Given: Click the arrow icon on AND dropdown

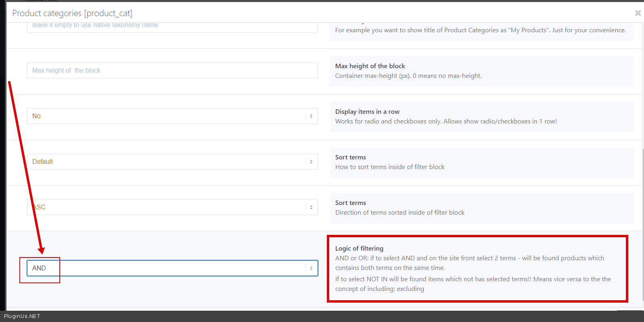Looking at the screenshot, I should click(x=311, y=268).
